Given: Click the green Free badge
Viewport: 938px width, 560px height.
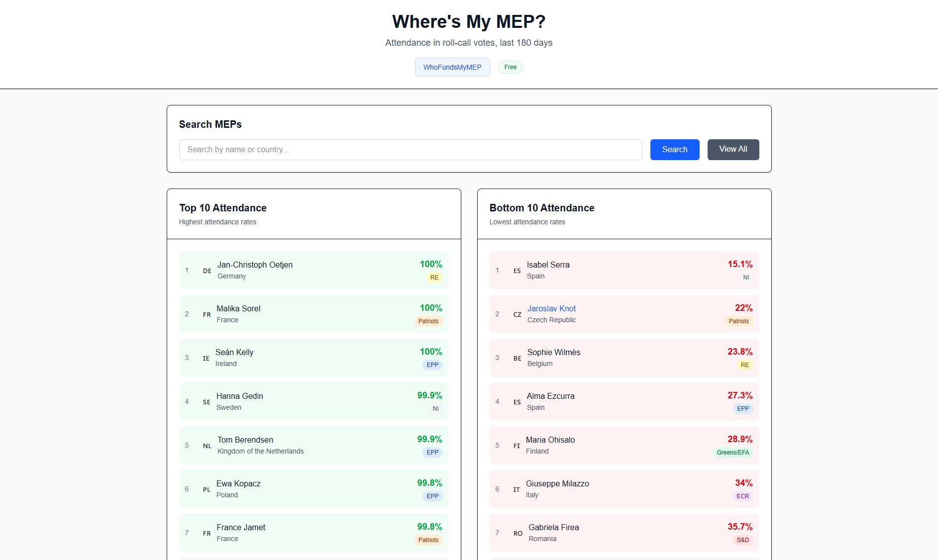Looking at the screenshot, I should (510, 67).
